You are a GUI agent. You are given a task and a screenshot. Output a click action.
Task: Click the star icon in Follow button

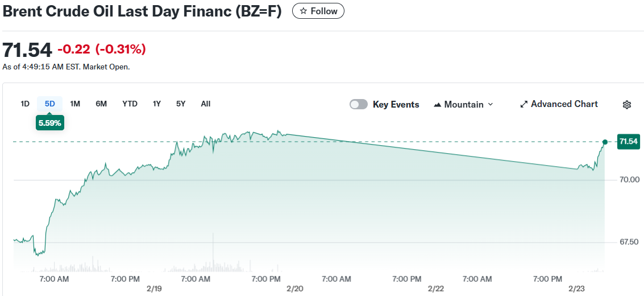pyautogui.click(x=304, y=11)
